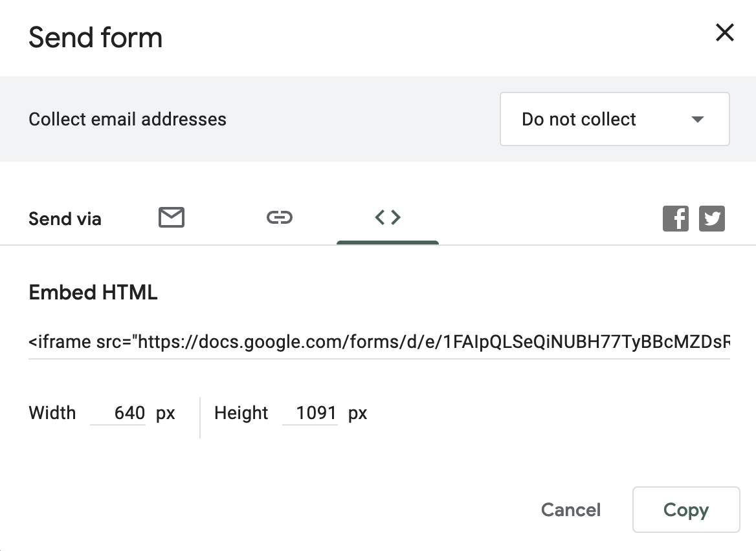This screenshot has width=756, height=551.
Task: Share the form on Facebook
Action: (676, 218)
